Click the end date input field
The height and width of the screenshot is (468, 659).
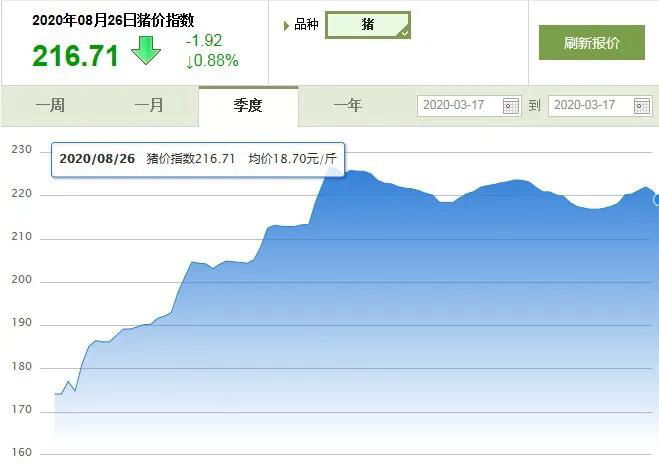pyautogui.click(x=590, y=105)
